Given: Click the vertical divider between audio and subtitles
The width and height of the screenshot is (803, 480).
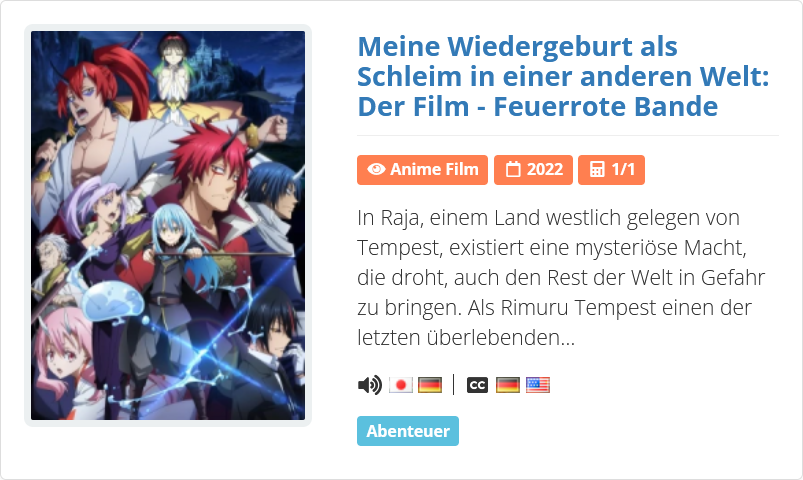Looking at the screenshot, I should (x=454, y=385).
